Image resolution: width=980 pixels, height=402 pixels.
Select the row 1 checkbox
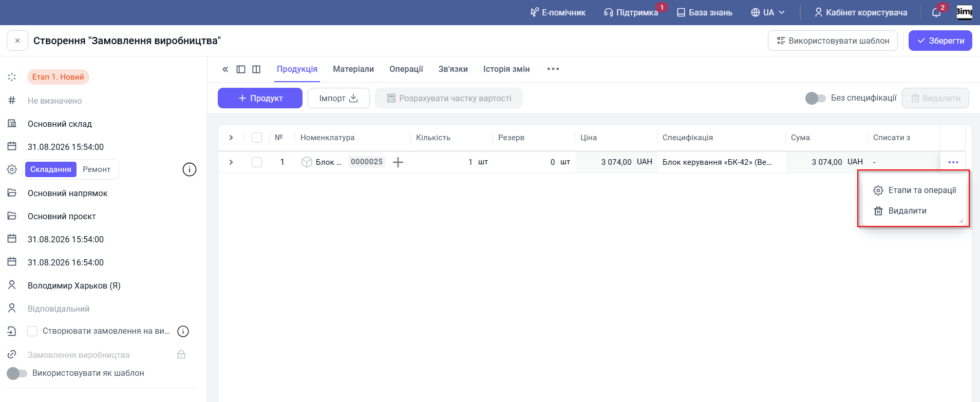[257, 162]
